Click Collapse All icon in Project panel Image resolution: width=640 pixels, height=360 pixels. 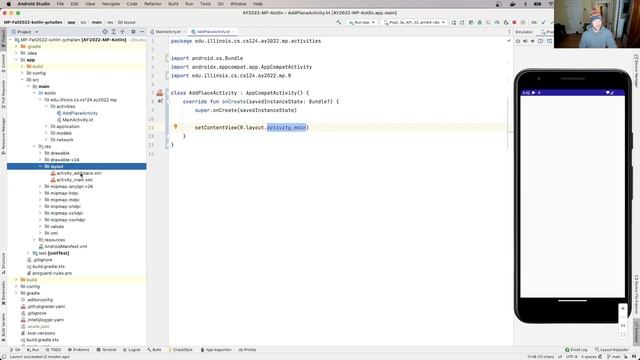point(122,31)
